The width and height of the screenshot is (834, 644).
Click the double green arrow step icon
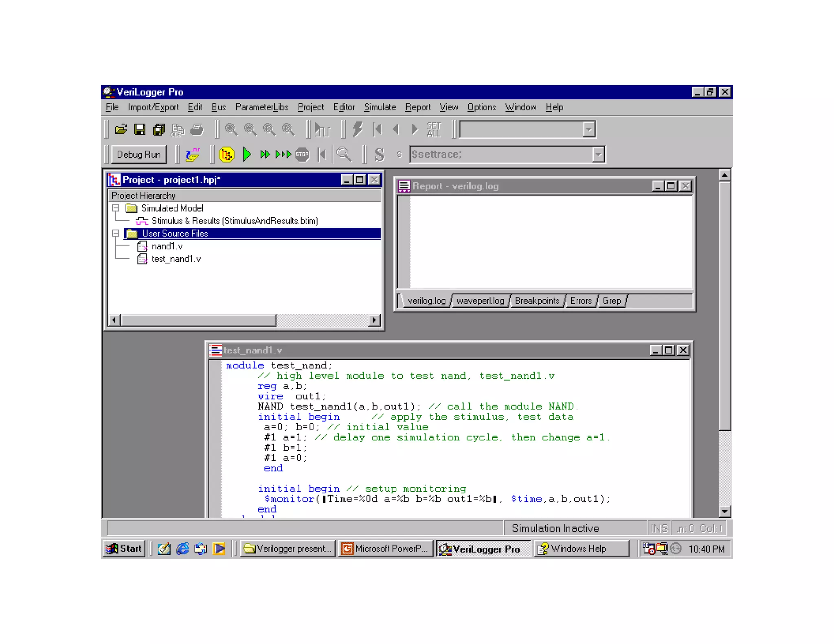[x=265, y=155]
